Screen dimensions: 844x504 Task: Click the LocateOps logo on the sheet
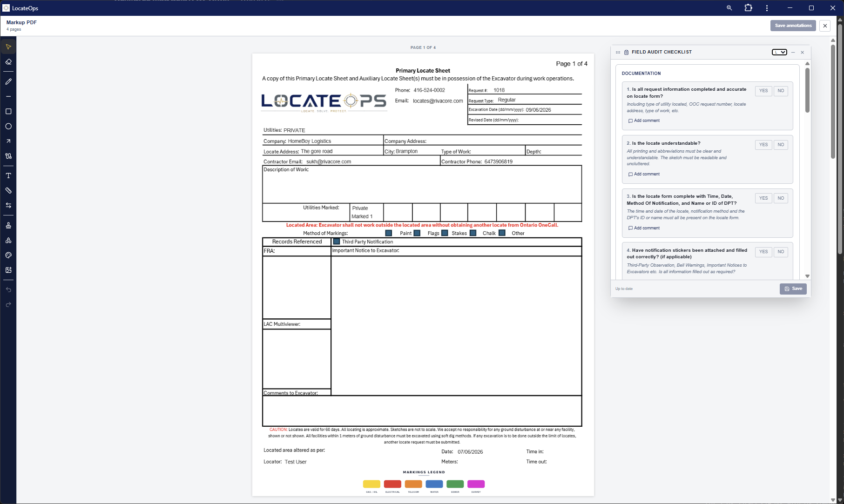point(324,102)
